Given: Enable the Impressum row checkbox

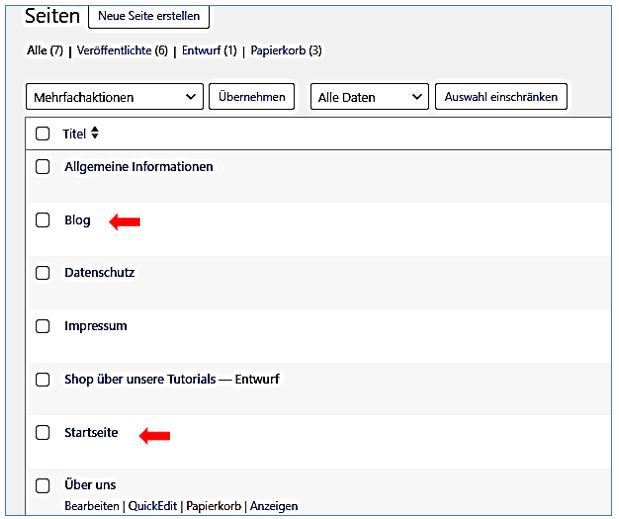Looking at the screenshot, I should pos(42,326).
